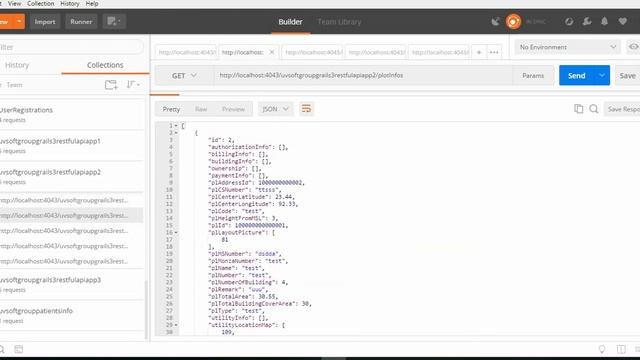Open uvsoftgroupgrails3restfulapiapp1 collection
The height and width of the screenshot is (360, 640).
71,145
